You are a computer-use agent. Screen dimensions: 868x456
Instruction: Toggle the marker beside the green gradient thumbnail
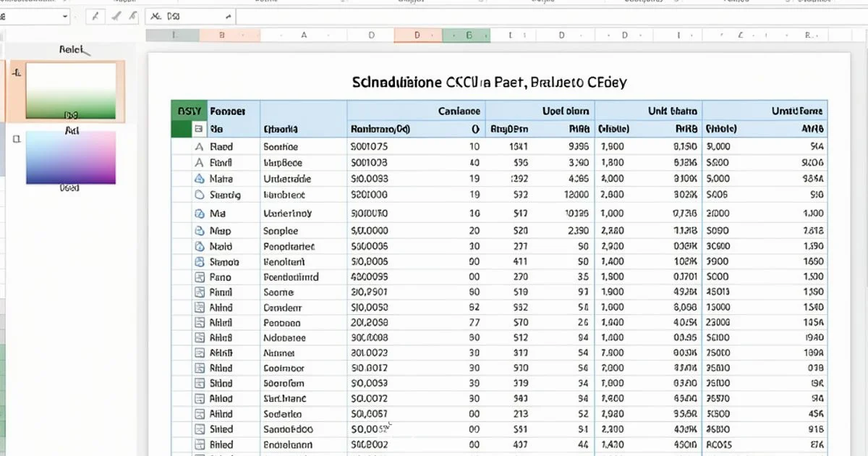15,72
